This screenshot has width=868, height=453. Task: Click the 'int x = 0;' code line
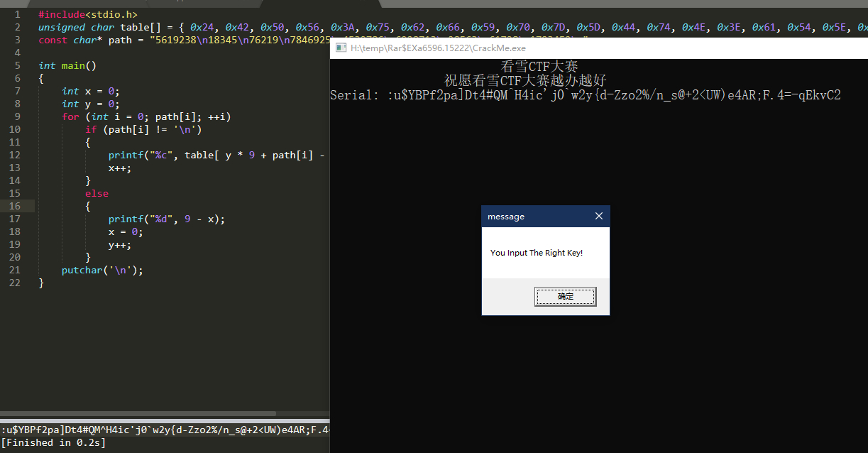pos(91,91)
